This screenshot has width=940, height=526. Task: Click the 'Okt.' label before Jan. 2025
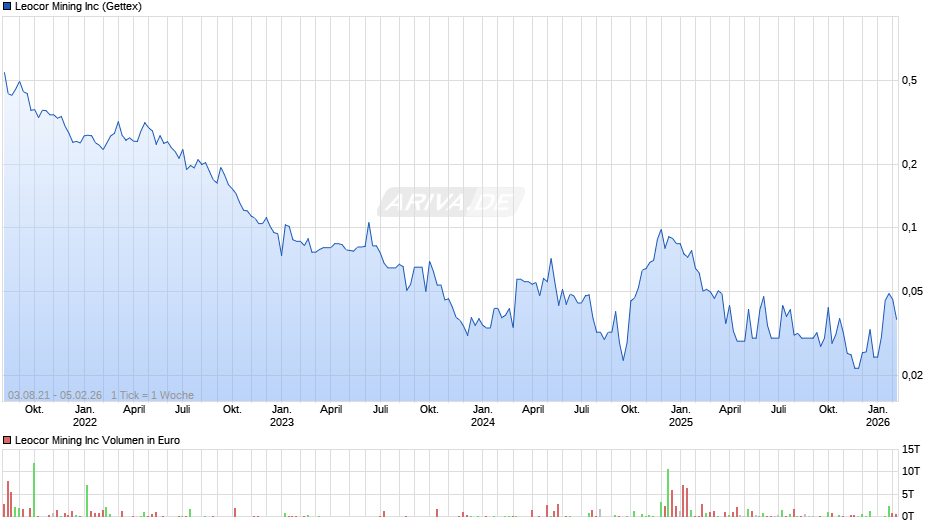630,410
